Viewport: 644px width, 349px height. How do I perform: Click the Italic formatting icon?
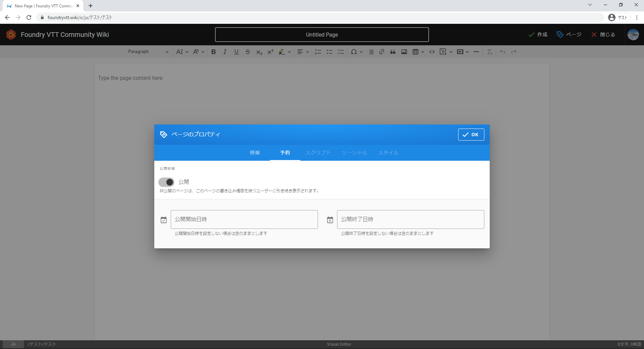(225, 52)
